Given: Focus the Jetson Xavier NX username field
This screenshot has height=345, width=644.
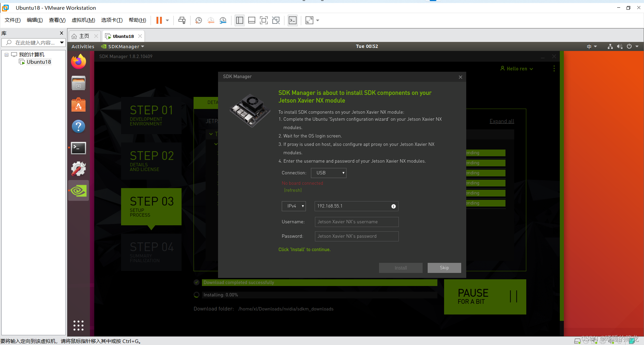Looking at the screenshot, I should pos(357,222).
